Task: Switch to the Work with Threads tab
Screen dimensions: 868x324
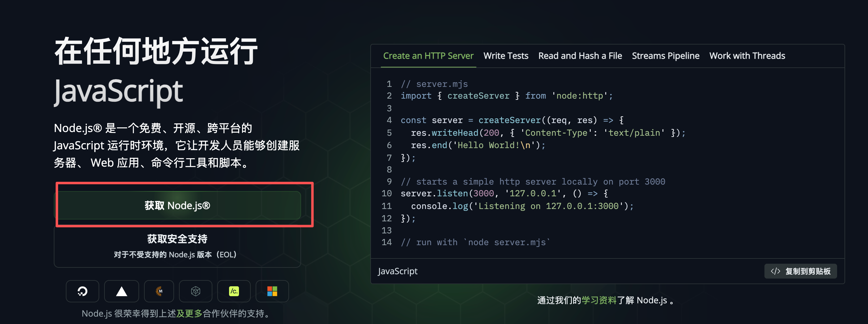Action: click(747, 56)
